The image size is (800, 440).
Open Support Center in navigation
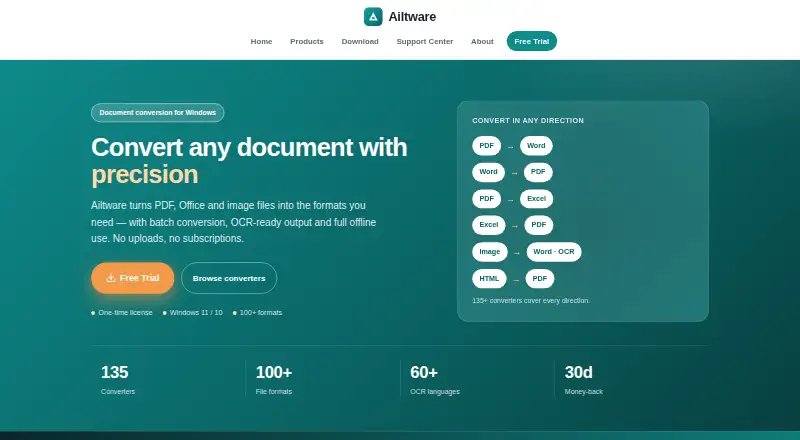tap(424, 41)
